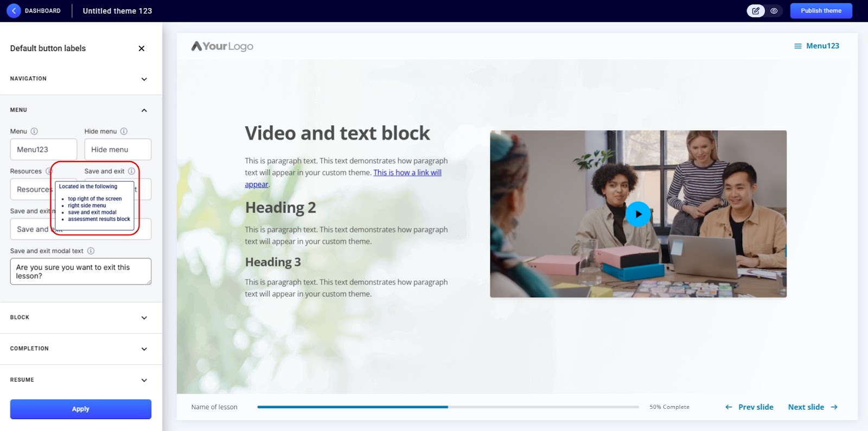Click the lesson progress bar
The height and width of the screenshot is (431, 868).
pyautogui.click(x=448, y=407)
